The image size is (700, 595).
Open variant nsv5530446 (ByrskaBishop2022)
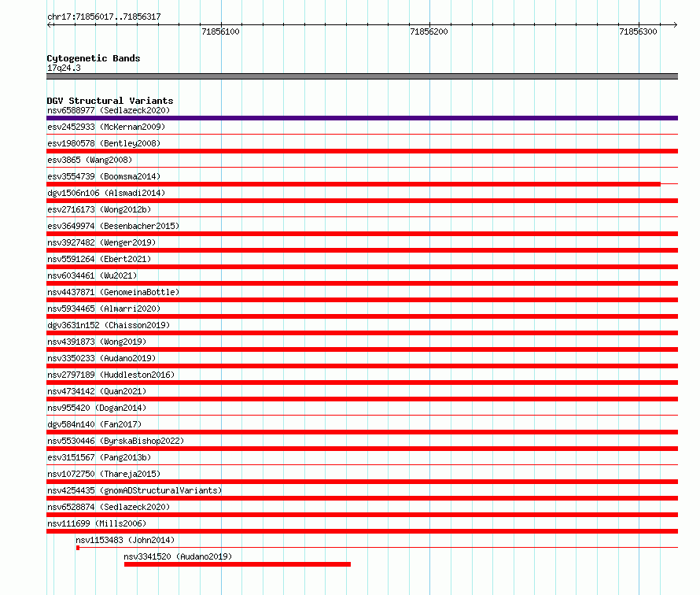pos(116,441)
